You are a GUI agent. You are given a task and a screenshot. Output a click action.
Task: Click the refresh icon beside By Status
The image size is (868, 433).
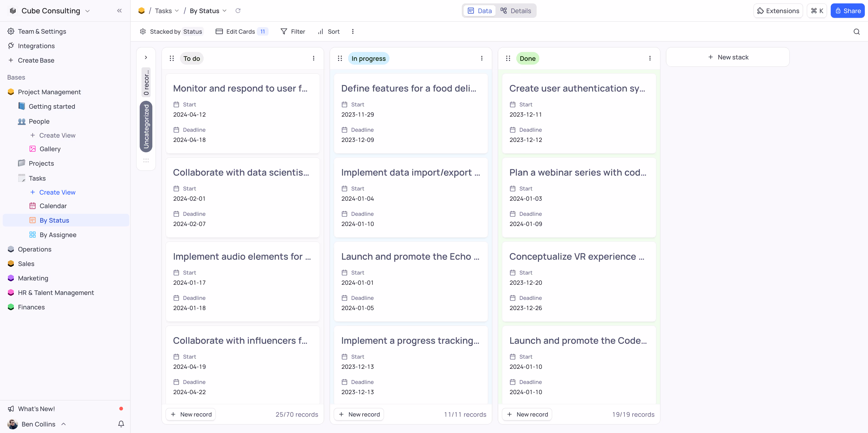pyautogui.click(x=238, y=11)
